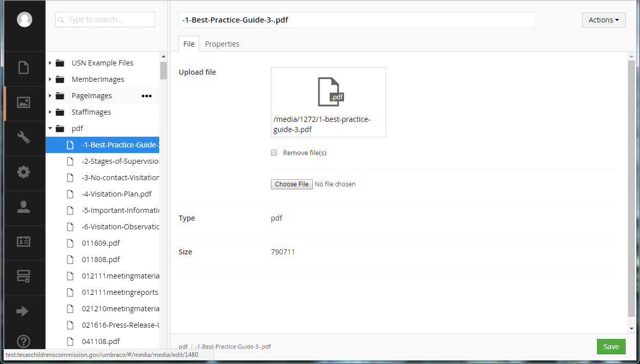
Task: Click the pdf breadcrumb link
Action: point(183,347)
